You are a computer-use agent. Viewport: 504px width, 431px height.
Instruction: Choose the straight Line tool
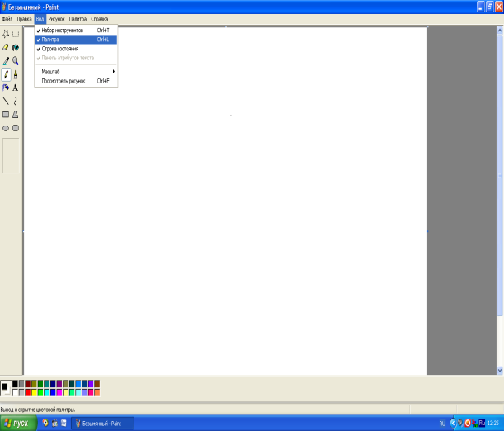(6, 101)
